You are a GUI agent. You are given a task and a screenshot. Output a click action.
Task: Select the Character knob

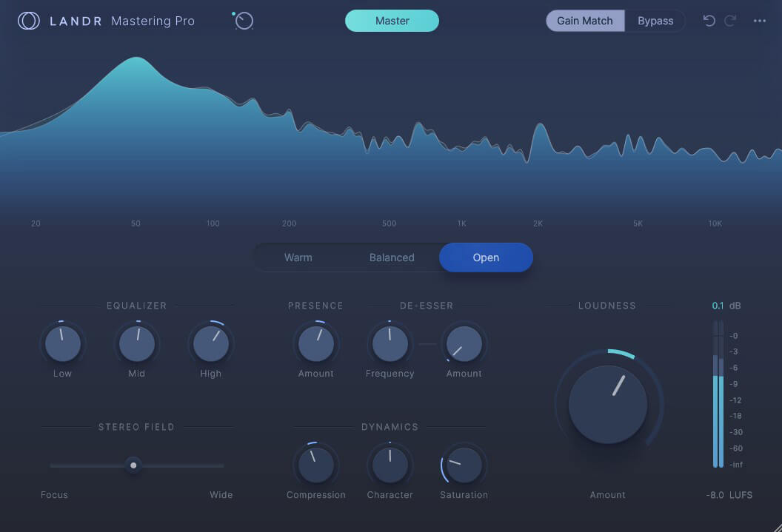[390, 465]
